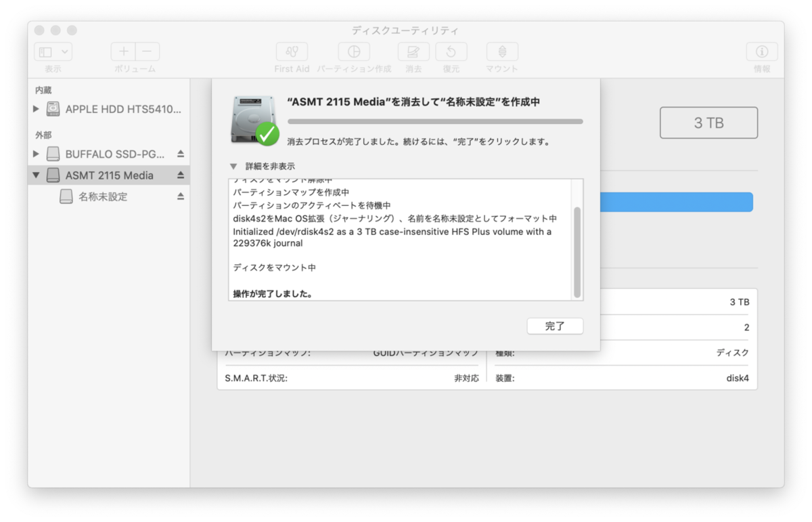Image resolution: width=812 pixels, height=522 pixels.
Task: Select the 名称未設定 volume icon in sidebar
Action: (66, 197)
